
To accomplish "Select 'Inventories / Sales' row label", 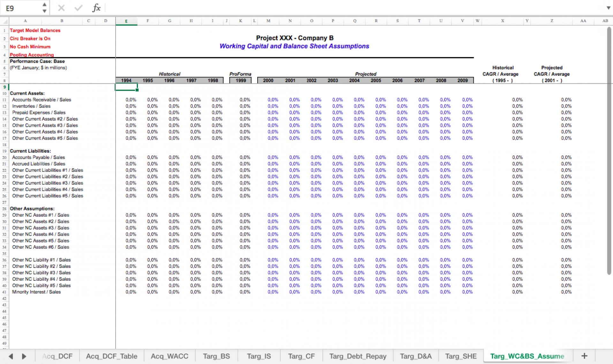I will click(x=31, y=106).
